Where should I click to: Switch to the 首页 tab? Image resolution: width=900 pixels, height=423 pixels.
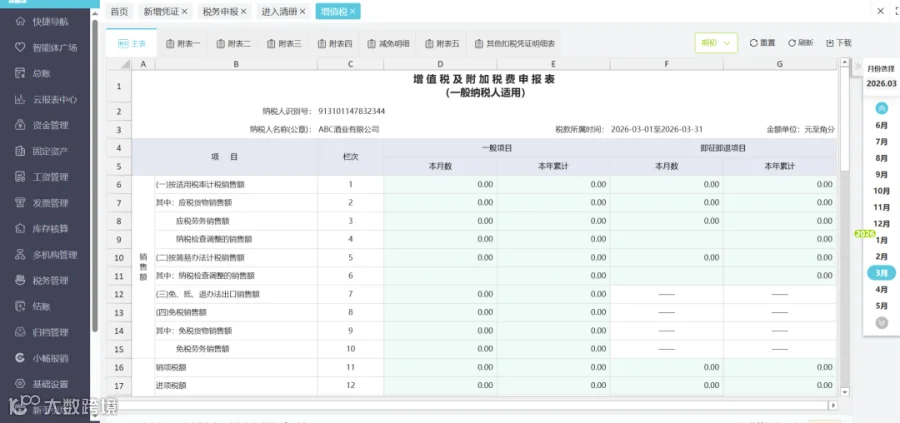pyautogui.click(x=119, y=11)
